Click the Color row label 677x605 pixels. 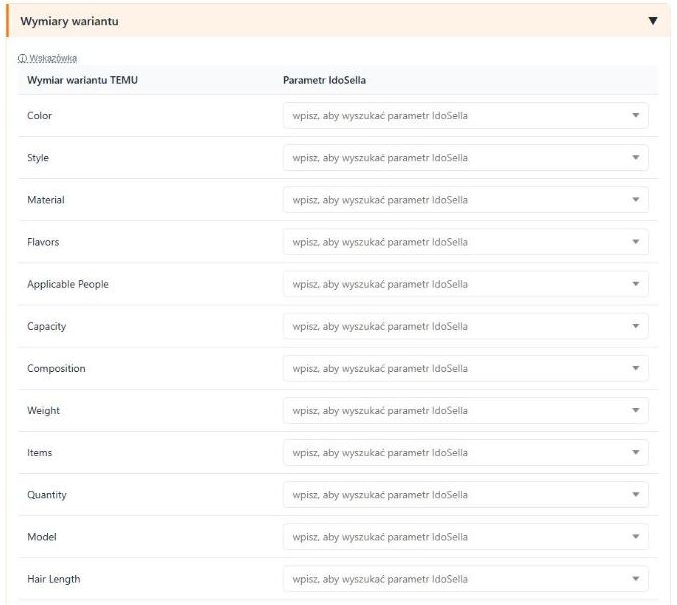[x=39, y=115]
